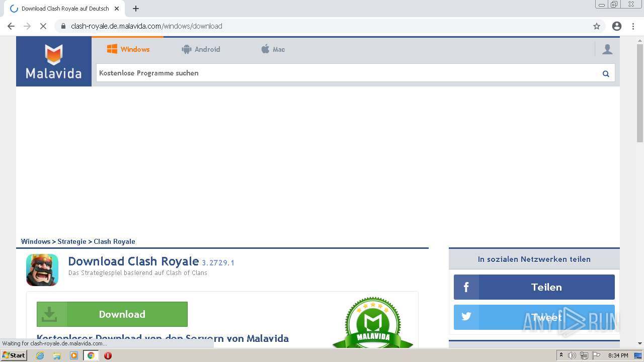Open the Windows Explorer folder icon in the taskbar
This screenshot has height=362, width=644.
click(57, 355)
